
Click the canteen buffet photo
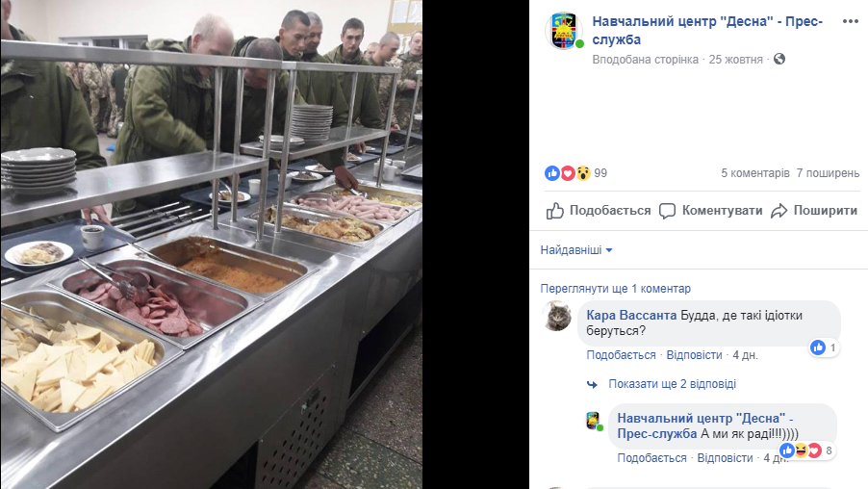coord(211,244)
